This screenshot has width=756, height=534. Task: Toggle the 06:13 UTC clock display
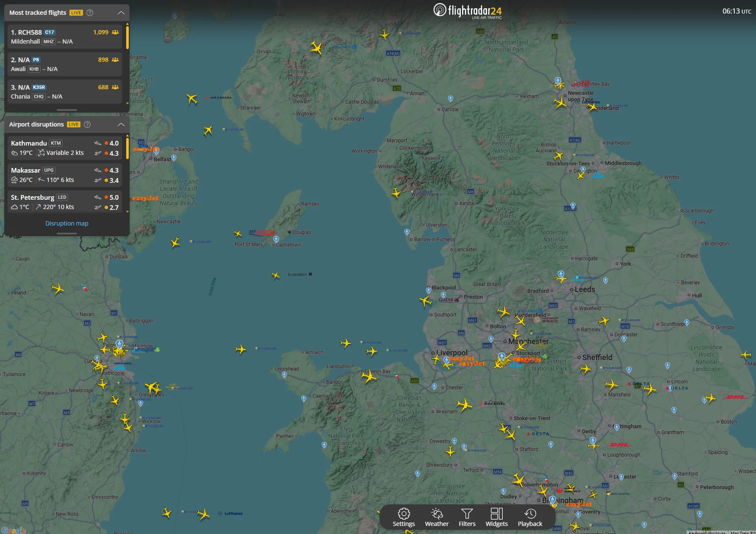(x=737, y=11)
